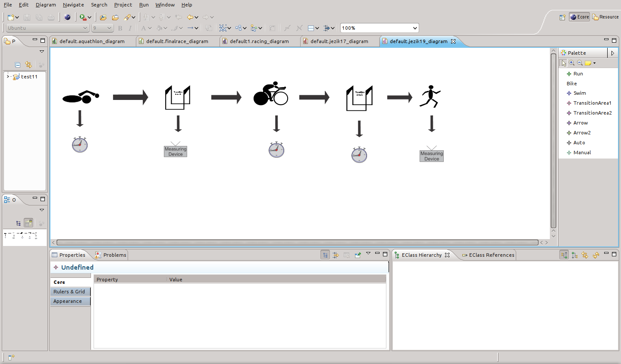The width and height of the screenshot is (621, 364).
Task: Click the Run/External Tools launch icon
Action: (82, 17)
